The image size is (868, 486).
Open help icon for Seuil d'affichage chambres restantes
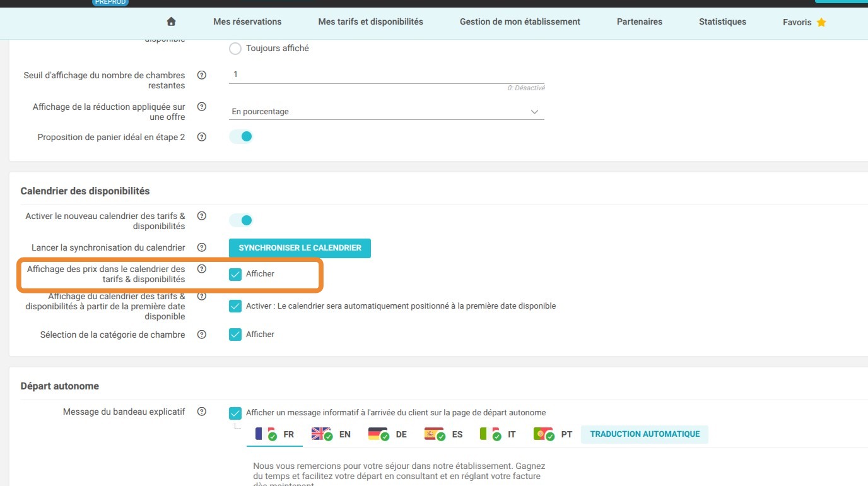[202, 75]
